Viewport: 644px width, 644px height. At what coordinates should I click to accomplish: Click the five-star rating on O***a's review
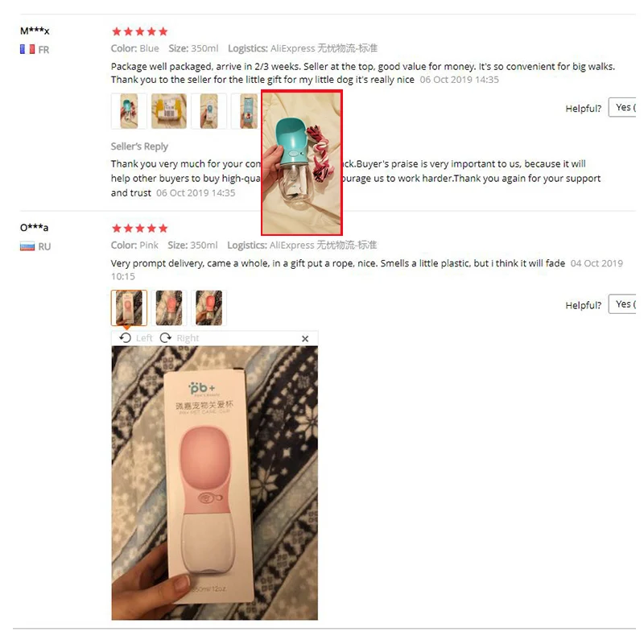tap(140, 229)
